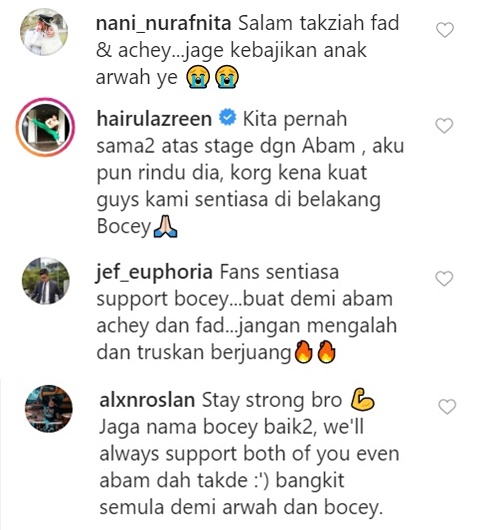Like the nani_nurafnita comment with the heart
This screenshot has width=494, height=530.
[445, 30]
